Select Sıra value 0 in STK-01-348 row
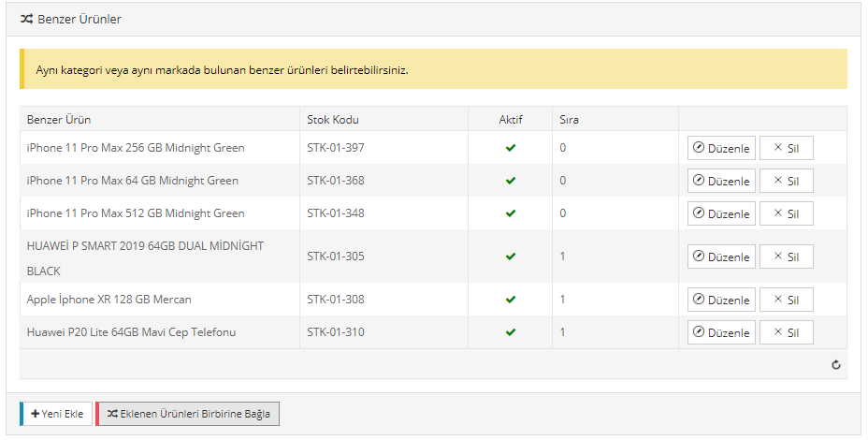The height and width of the screenshot is (440, 868). [x=563, y=213]
